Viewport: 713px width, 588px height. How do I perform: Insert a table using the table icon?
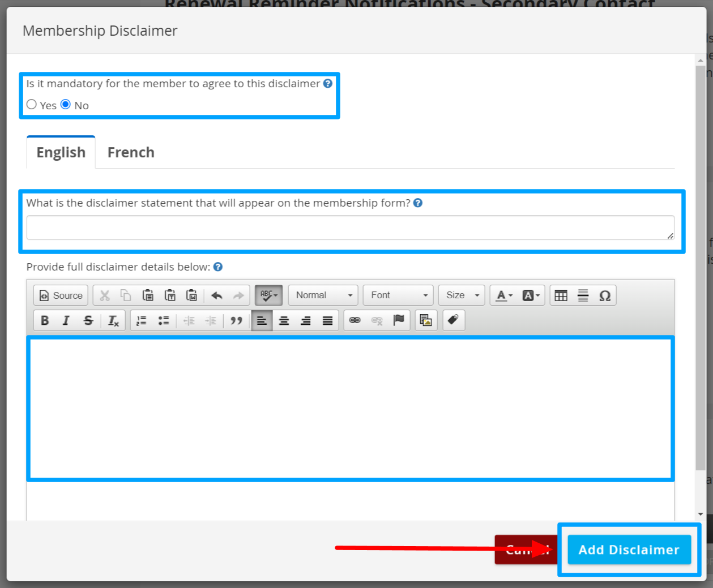point(561,295)
